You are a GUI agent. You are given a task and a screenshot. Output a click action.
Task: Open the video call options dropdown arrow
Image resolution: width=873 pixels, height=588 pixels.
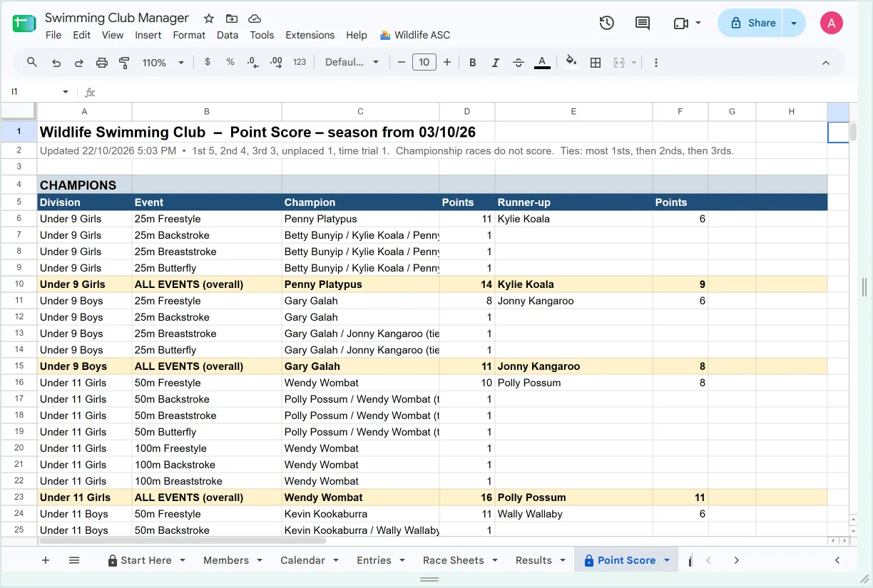(x=698, y=23)
